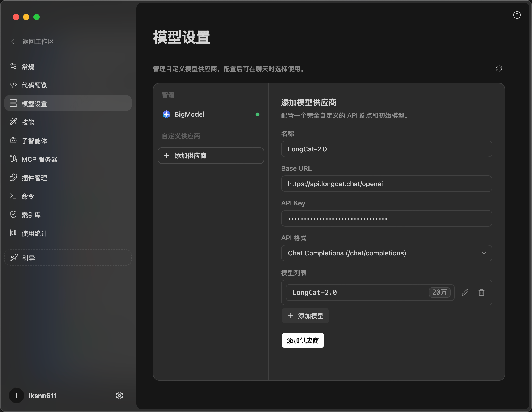The image size is (532, 412).
Task: Click the 模型设置 server icon
Action: [x=13, y=103]
